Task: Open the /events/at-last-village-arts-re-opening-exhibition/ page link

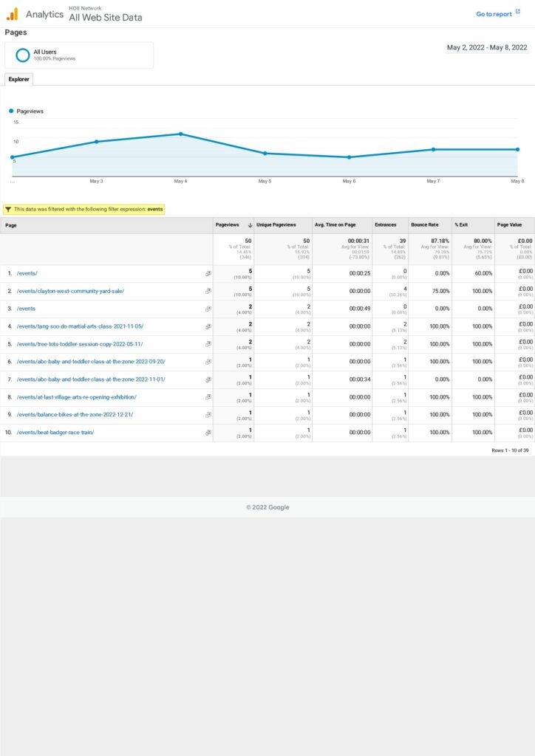Action: point(76,397)
